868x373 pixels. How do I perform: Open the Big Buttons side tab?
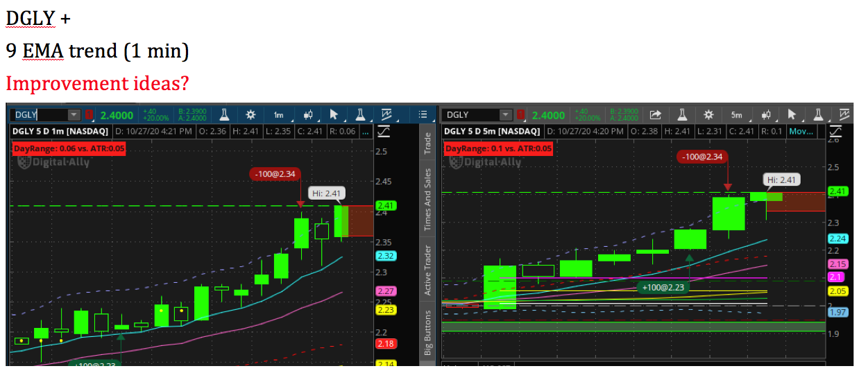[x=428, y=333]
